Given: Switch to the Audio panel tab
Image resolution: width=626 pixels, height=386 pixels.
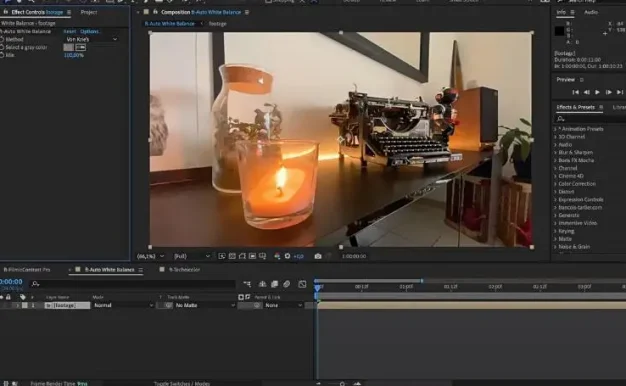Looking at the screenshot, I should (591, 12).
